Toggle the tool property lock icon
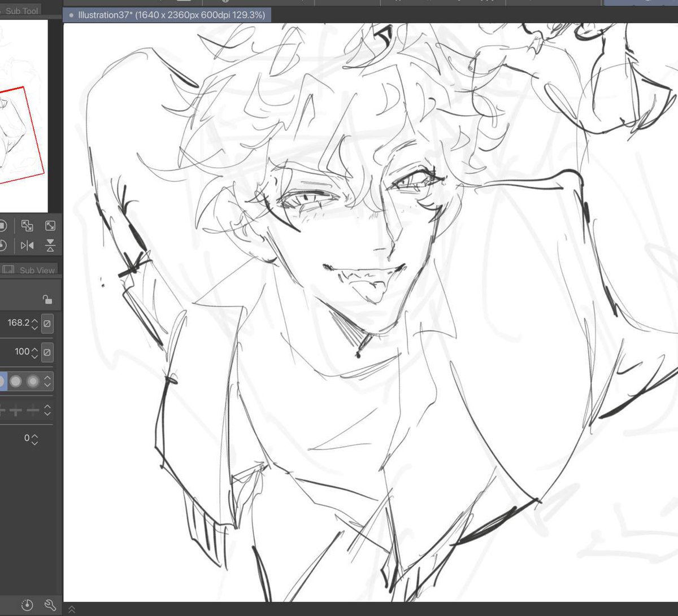 click(47, 299)
